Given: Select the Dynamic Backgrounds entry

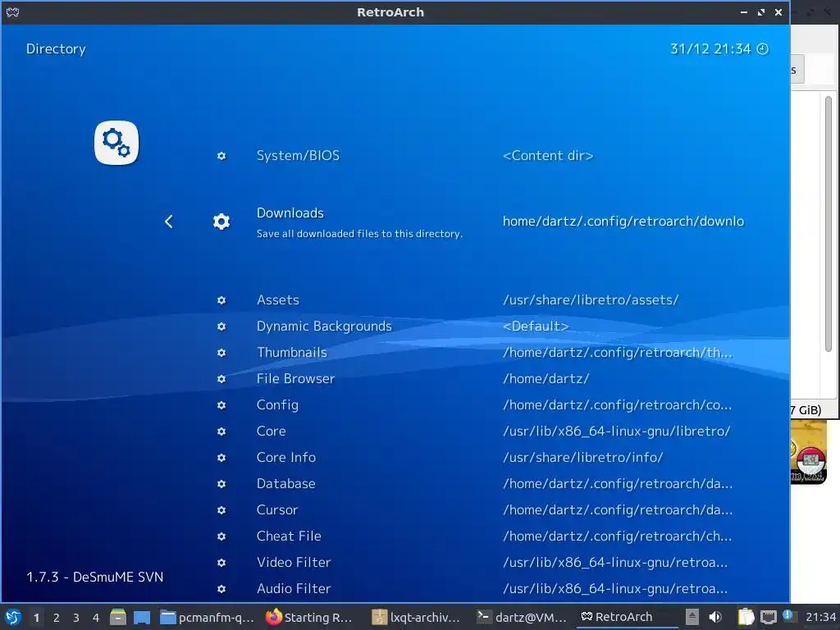Looking at the screenshot, I should [x=324, y=326].
